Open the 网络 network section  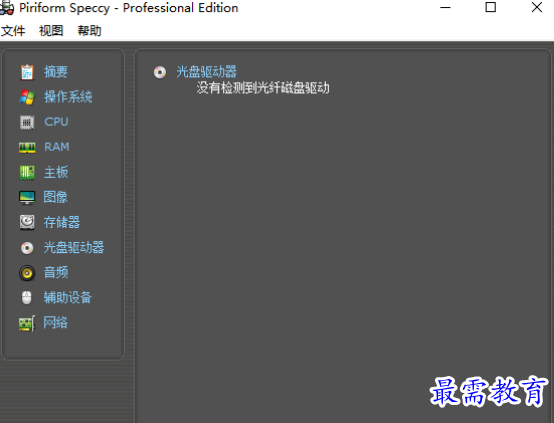coord(55,323)
